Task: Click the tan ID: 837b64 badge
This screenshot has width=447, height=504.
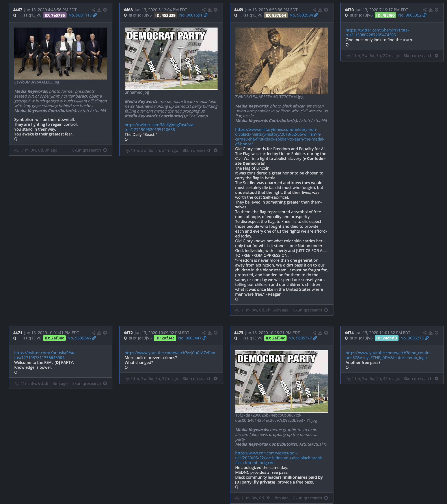Action: [x=276, y=15]
